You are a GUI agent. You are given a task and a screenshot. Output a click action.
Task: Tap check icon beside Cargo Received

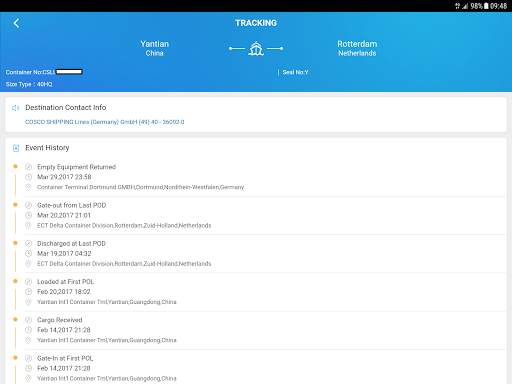tap(29, 320)
